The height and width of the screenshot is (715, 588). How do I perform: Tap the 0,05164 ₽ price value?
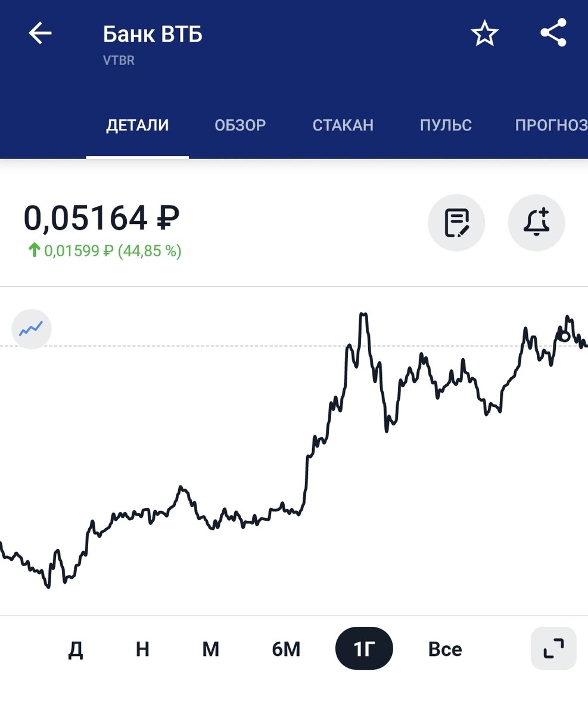(101, 218)
